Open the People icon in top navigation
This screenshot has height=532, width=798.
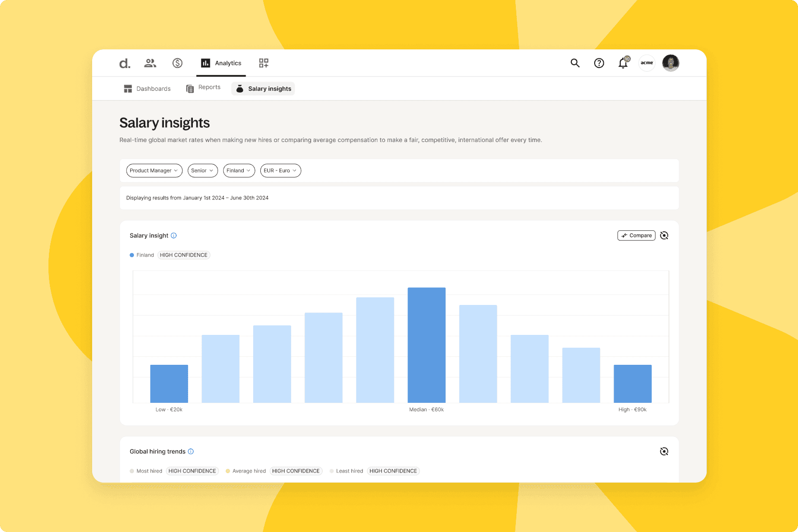150,63
